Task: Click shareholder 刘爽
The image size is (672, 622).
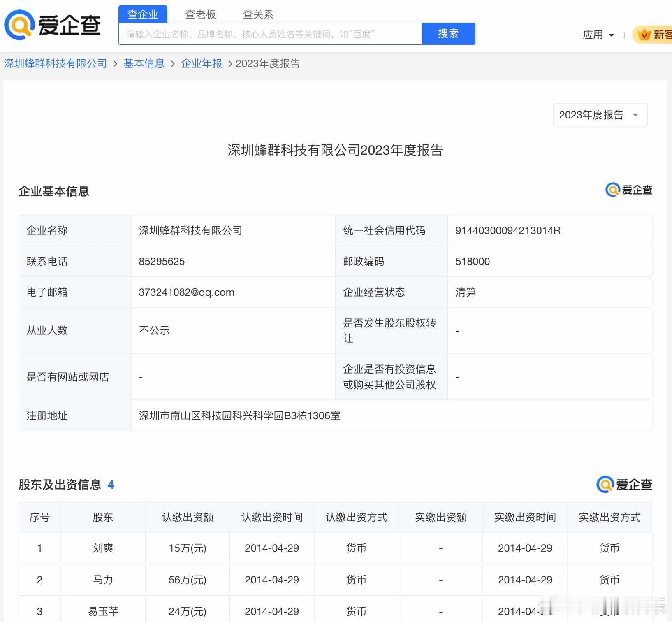Action: pyautogui.click(x=103, y=548)
